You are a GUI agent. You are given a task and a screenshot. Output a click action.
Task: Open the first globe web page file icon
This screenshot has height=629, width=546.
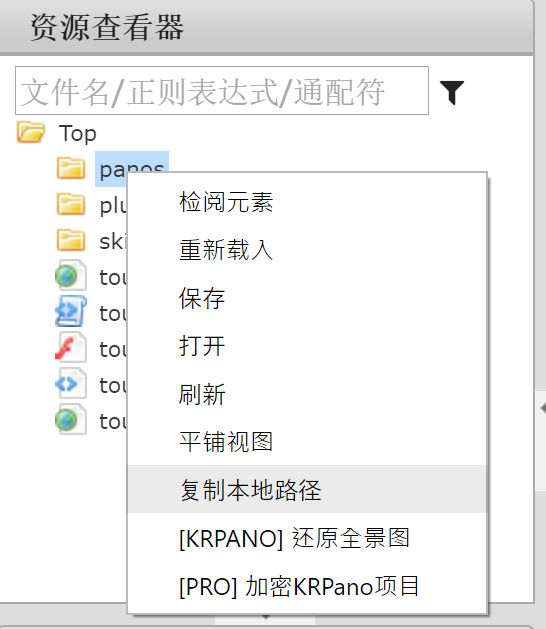71,276
